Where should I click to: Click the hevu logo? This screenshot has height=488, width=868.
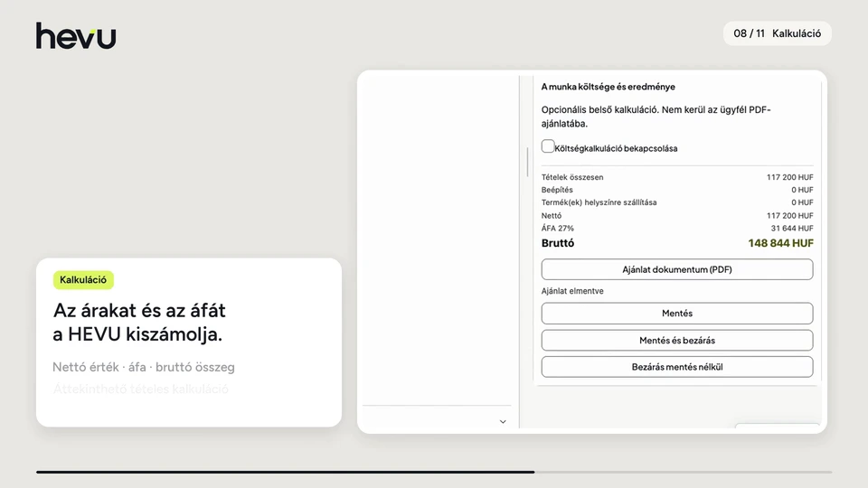point(76,35)
